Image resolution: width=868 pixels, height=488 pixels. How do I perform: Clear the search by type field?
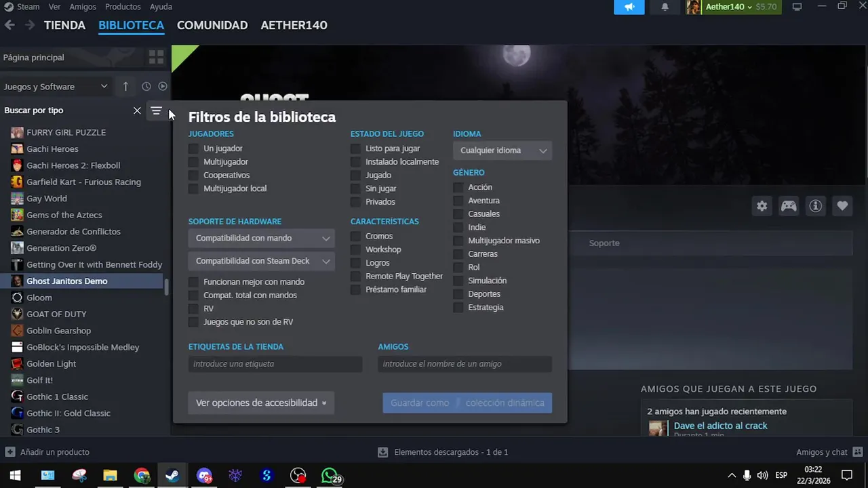[137, 110]
